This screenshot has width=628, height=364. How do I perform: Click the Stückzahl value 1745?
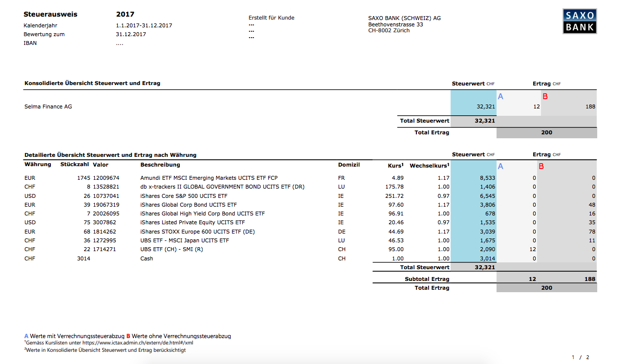point(84,178)
